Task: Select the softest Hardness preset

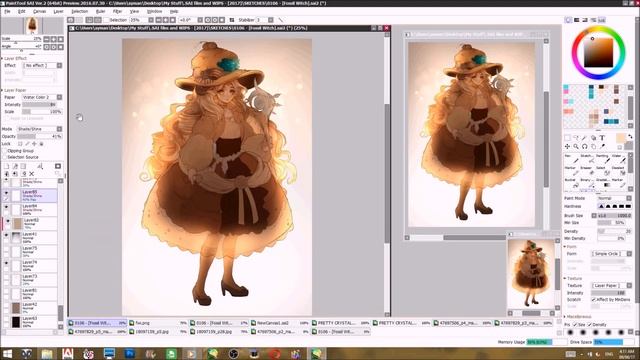Action: click(x=601, y=207)
